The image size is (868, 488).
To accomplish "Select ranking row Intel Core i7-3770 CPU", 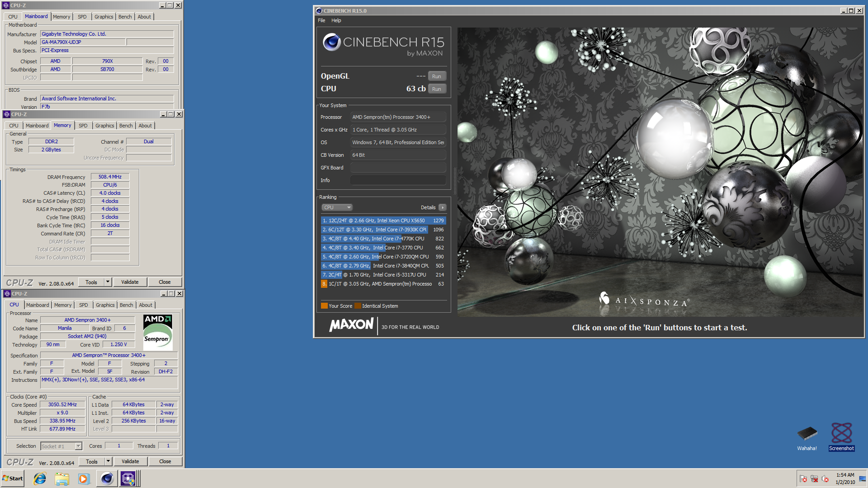I will point(383,248).
